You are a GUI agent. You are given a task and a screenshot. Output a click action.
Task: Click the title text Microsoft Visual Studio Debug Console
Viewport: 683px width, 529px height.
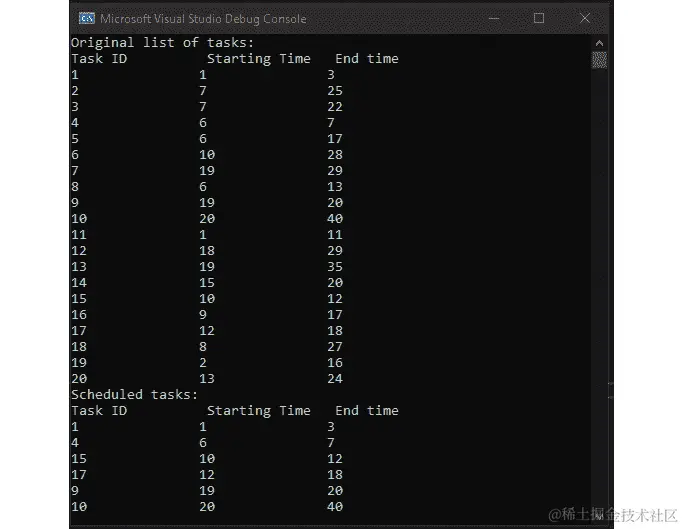coord(203,19)
